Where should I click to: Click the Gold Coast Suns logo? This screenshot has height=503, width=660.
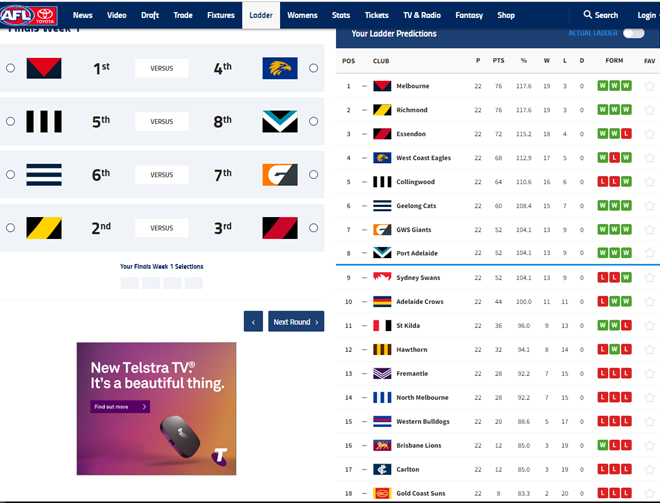click(382, 493)
